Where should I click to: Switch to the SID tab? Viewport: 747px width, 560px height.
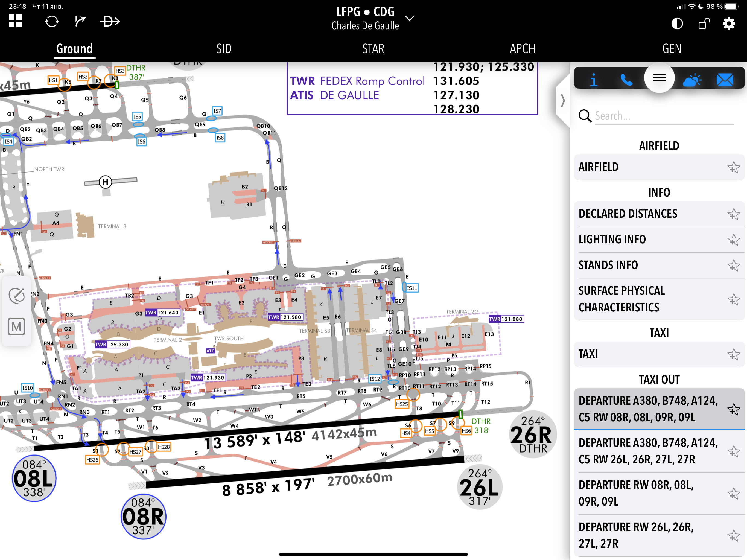point(224,49)
